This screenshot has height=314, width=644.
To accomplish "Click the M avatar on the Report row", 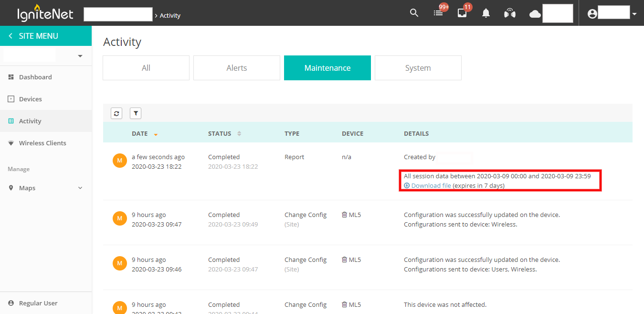I will [119, 161].
